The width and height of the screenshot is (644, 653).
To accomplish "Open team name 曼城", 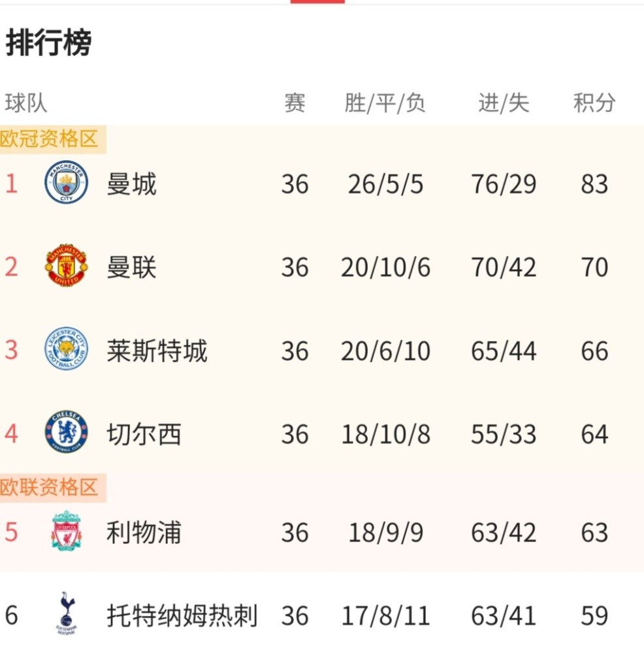I will [x=132, y=183].
